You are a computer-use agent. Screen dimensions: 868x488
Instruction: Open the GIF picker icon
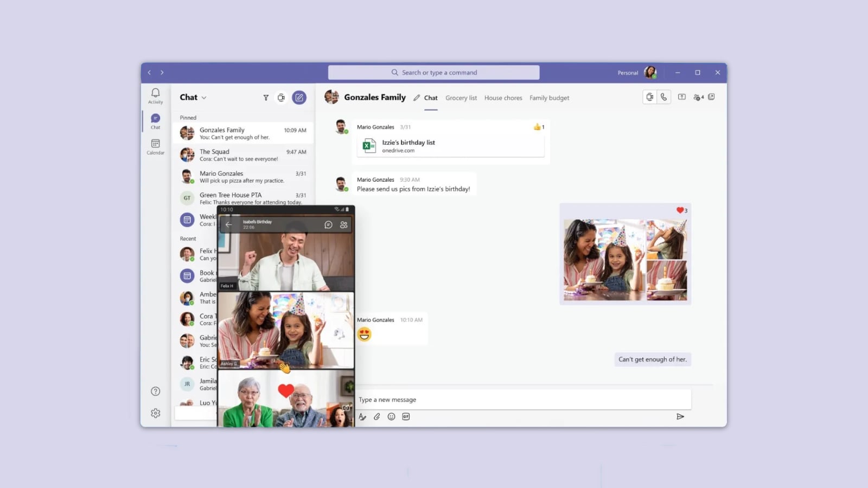coord(406,416)
